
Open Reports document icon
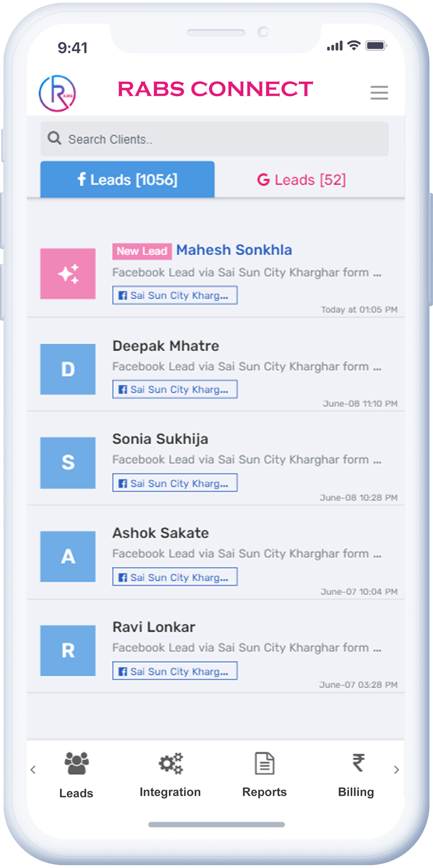264,763
